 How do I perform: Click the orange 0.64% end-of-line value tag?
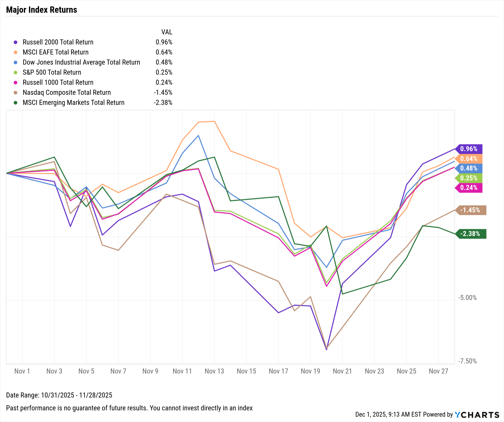coord(469,159)
